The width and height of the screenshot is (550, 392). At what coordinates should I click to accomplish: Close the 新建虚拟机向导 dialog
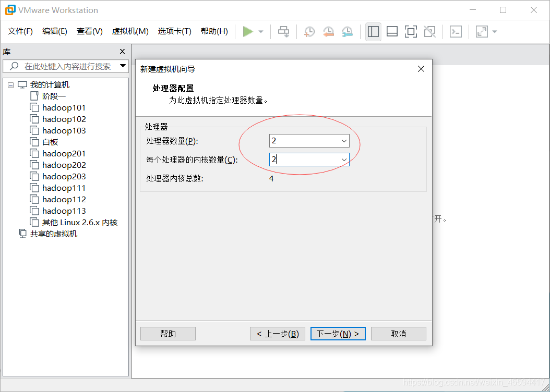[421, 69]
